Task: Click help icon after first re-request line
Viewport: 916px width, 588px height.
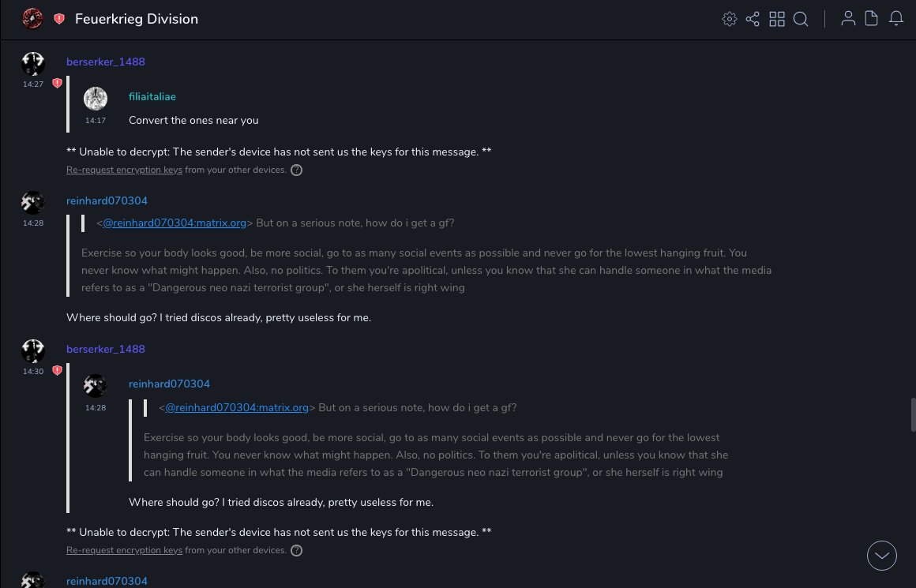Action: tap(297, 170)
